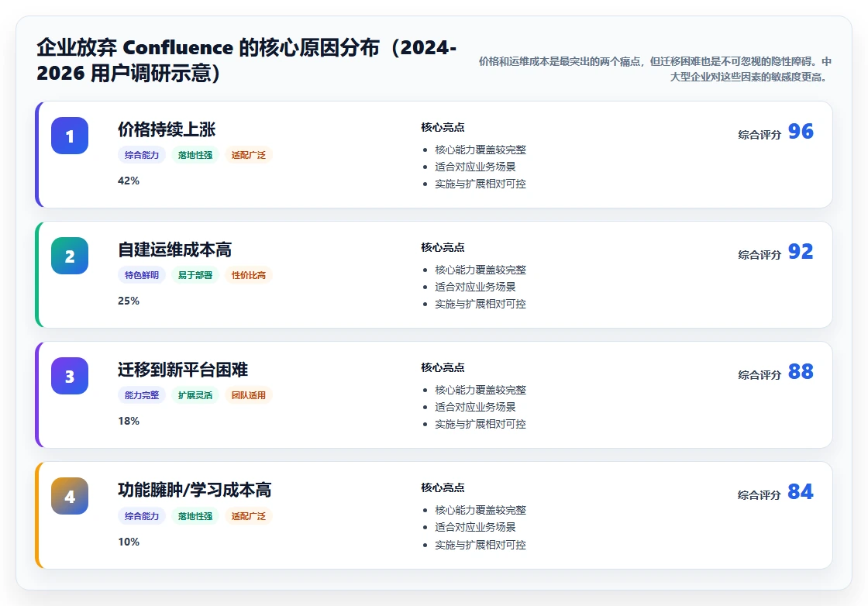Click 落地性强 tag under 价格持续上涨
Image resolution: width=868 pixels, height=606 pixels.
click(x=195, y=155)
